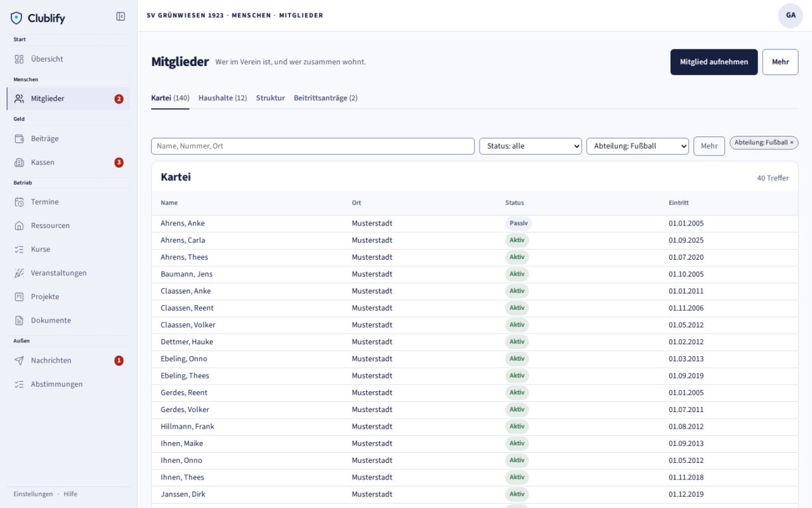Select the Mitglieder people icon
Screen dimensions: 812x508
click(19, 98)
